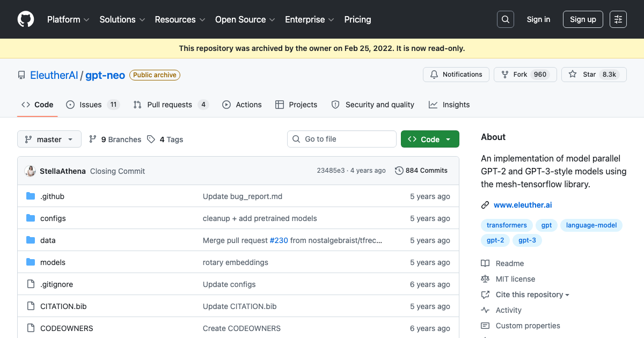Open the .github folder icon

(31, 196)
